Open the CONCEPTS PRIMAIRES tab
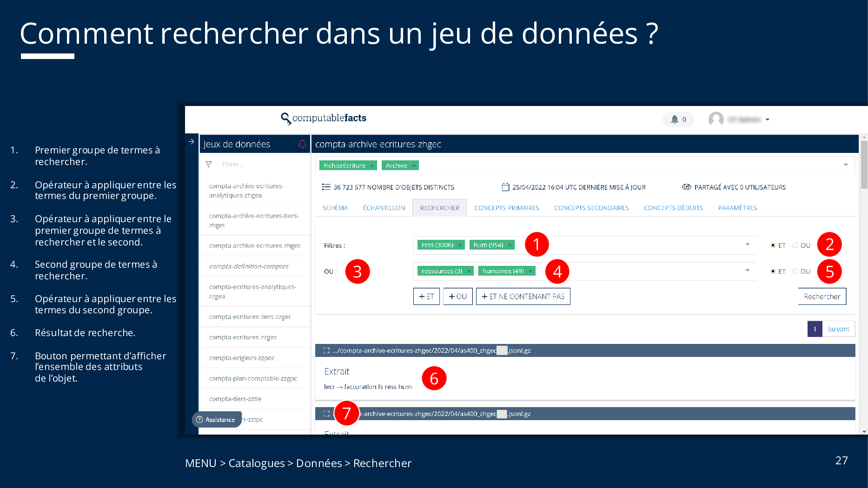This screenshot has height=488, width=868. click(506, 208)
